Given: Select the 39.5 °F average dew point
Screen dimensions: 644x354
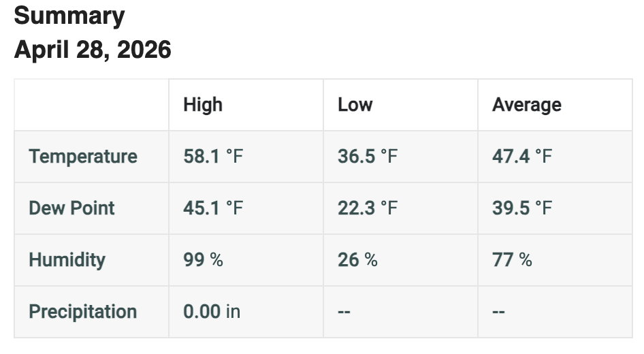Looking at the screenshot, I should (522, 208).
